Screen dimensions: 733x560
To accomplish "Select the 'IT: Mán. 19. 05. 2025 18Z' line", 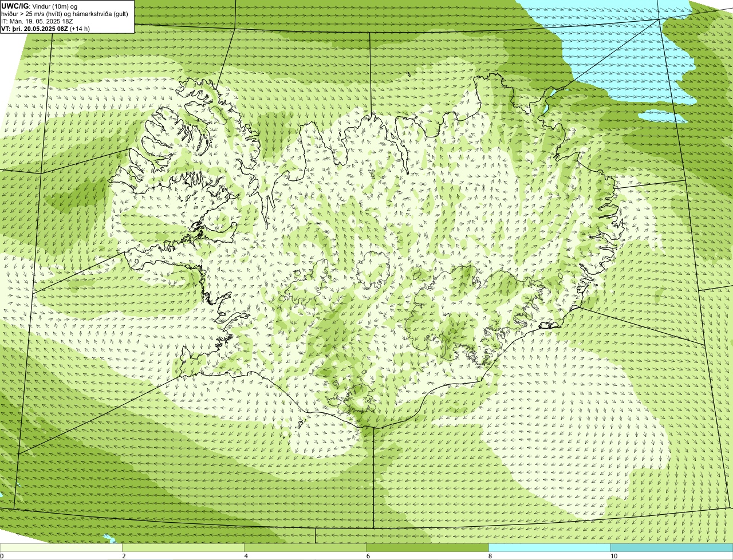I will [37, 21].
